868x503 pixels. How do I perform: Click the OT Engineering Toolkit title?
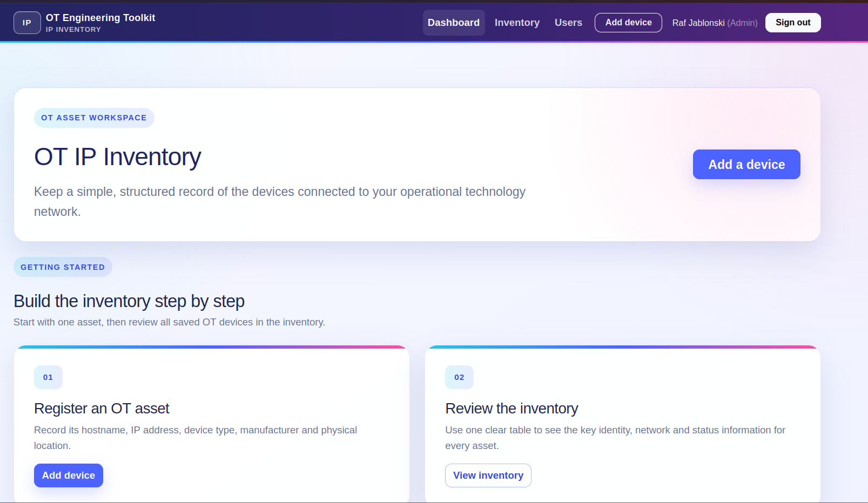point(100,18)
